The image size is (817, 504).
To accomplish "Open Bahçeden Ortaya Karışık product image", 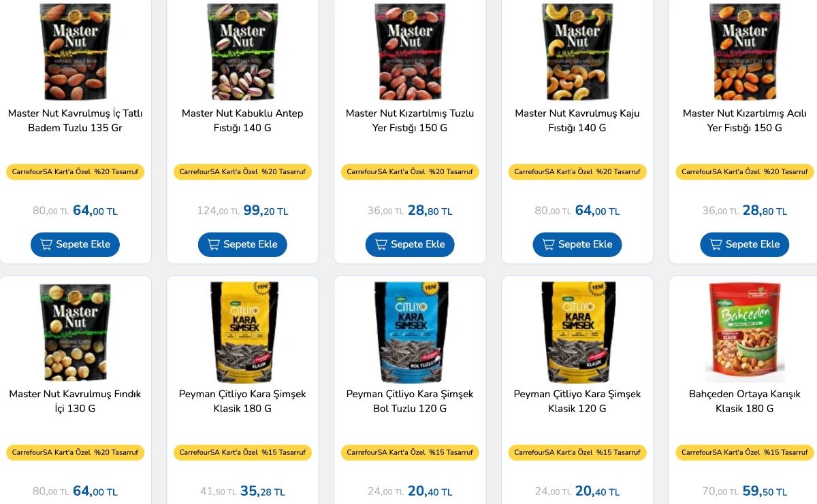I will point(745,333).
